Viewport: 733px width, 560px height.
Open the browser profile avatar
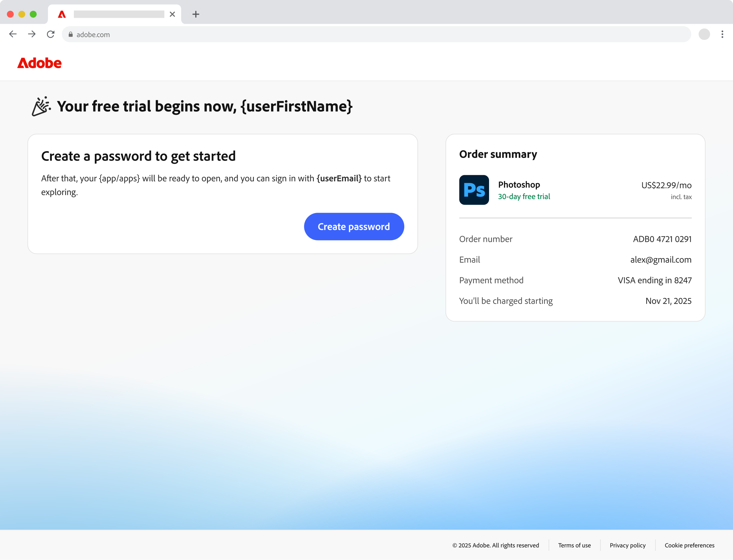(704, 34)
